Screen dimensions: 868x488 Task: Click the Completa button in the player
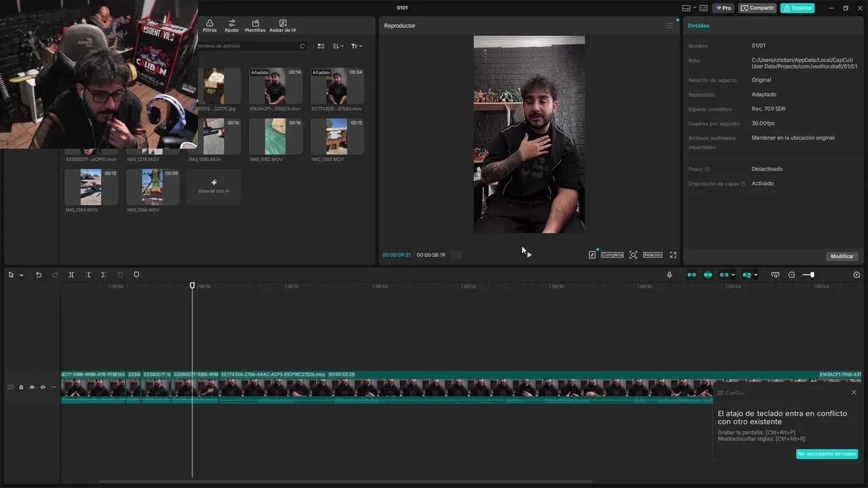[x=612, y=255]
